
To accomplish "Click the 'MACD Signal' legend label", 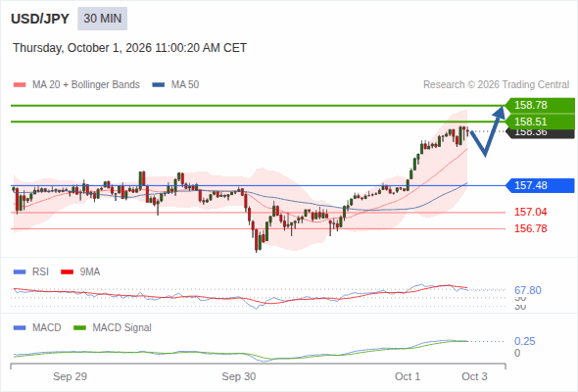I will [121, 328].
